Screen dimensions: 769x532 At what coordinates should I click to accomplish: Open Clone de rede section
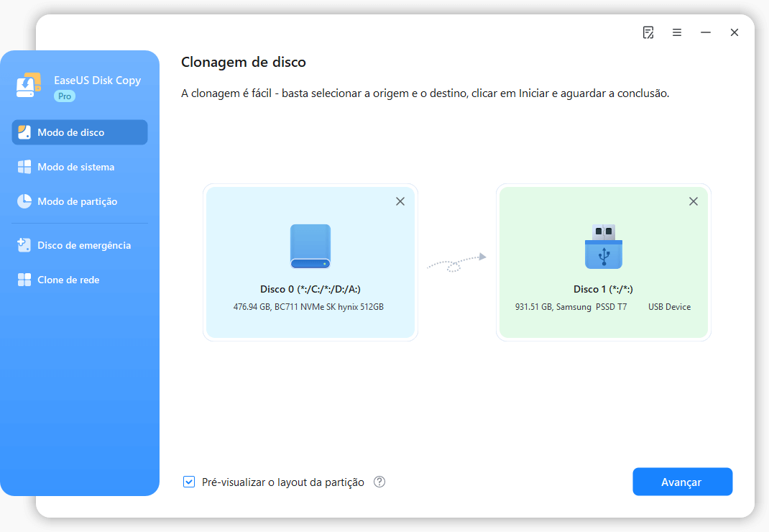pos(68,280)
